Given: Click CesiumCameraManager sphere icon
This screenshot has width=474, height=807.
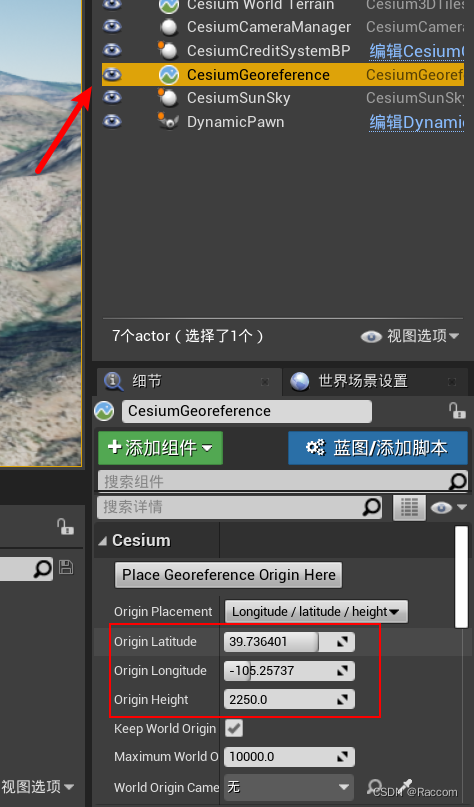Looking at the screenshot, I should [169, 27].
